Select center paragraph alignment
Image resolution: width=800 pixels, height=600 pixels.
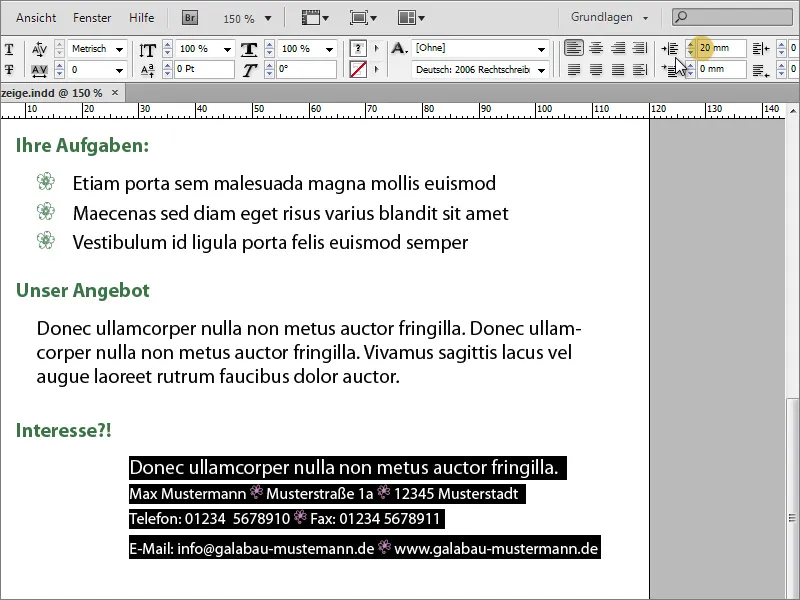[596, 48]
